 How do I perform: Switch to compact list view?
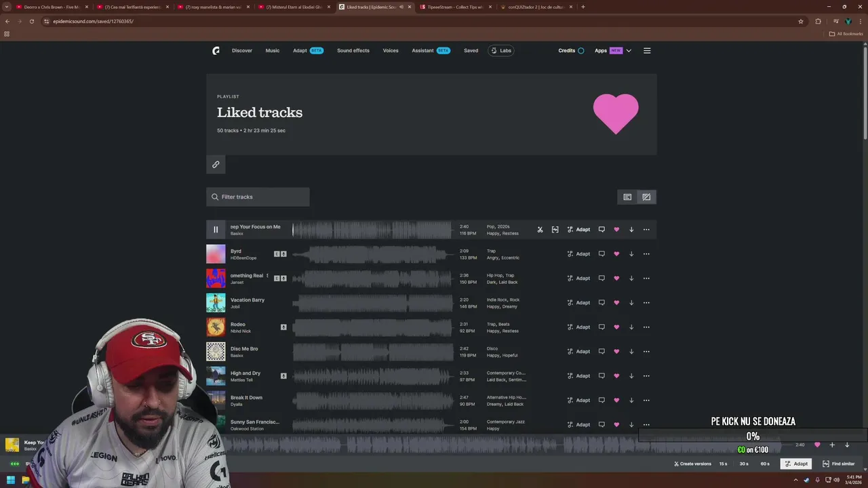(627, 197)
